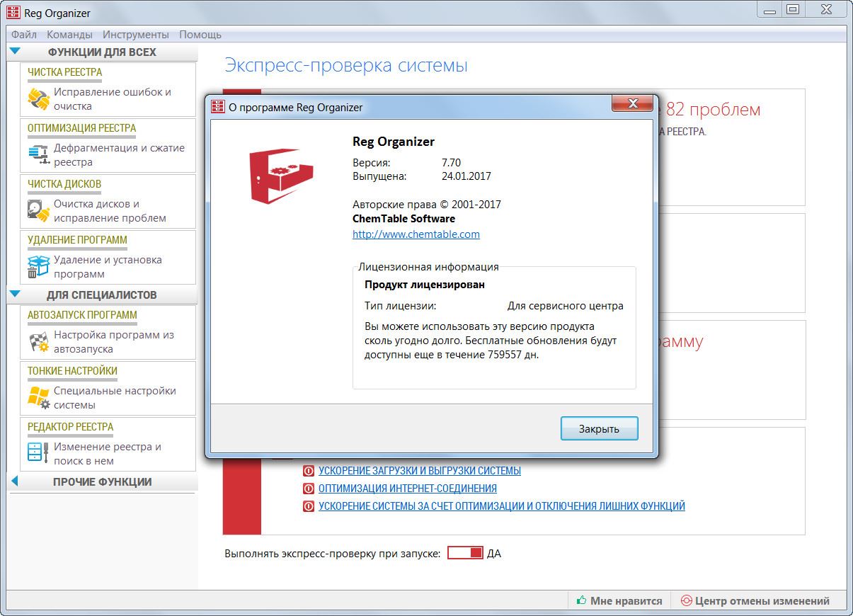
Task: Click ДЛЯ СПЕЦИАЛИСТОВ section title
Action: tap(102, 295)
